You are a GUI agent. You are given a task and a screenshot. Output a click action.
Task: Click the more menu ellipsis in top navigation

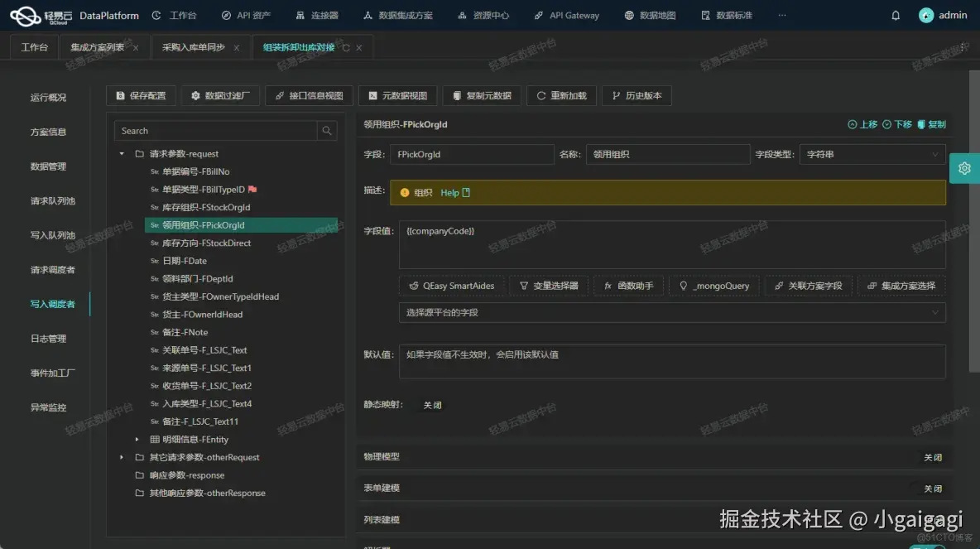point(782,15)
